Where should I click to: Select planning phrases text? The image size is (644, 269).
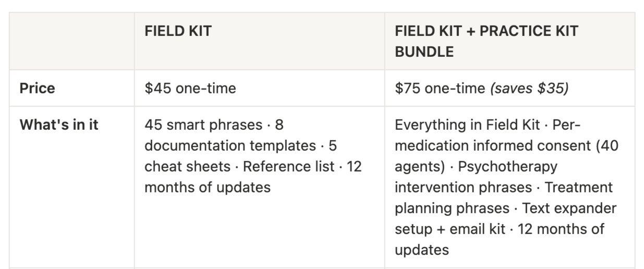[x=452, y=209]
